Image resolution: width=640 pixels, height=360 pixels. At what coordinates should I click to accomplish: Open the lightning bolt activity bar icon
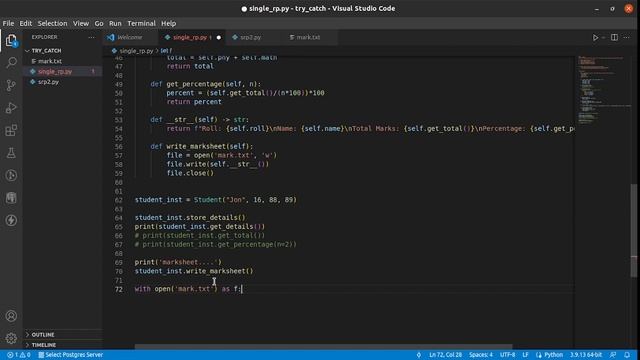[x=11, y=220]
